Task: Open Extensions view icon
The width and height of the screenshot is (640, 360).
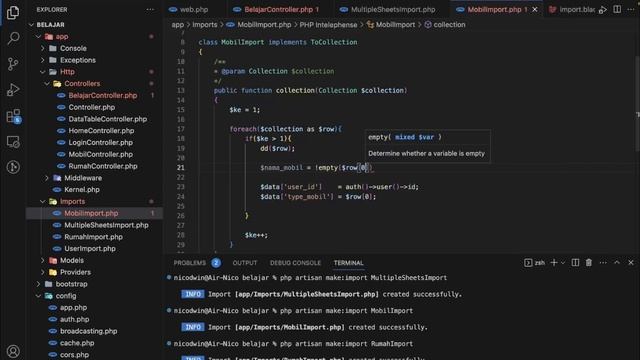Action: pos(13,116)
